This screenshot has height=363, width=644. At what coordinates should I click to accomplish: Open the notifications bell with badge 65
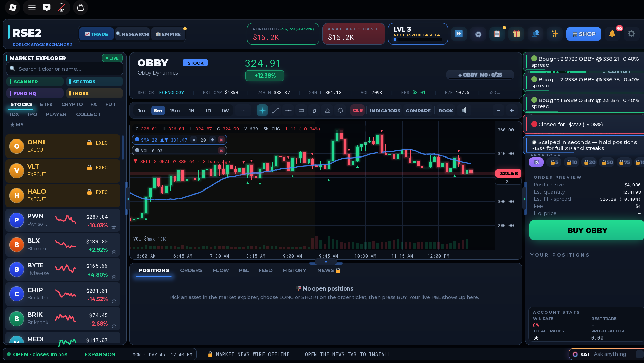point(612,34)
